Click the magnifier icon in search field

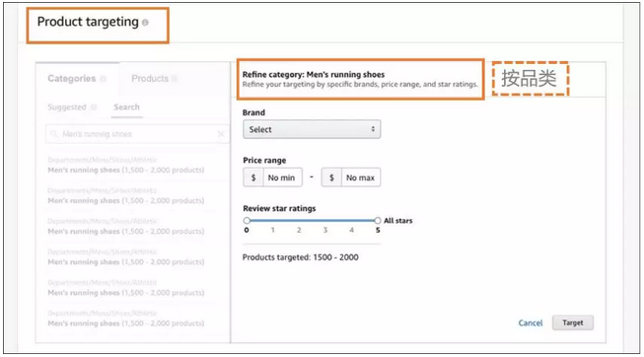[54, 134]
